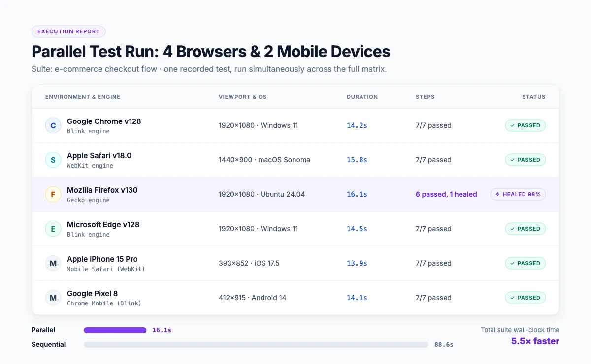Select the Google Pixel 8 name
The height and width of the screenshot is (364, 591).
(92, 293)
